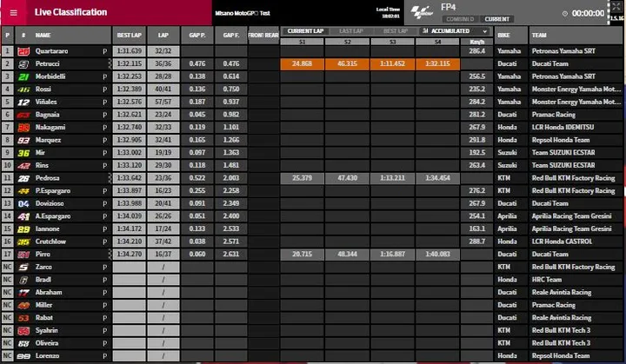
Task: Click Rossi's lap count 40/41
Action: coord(163,89)
